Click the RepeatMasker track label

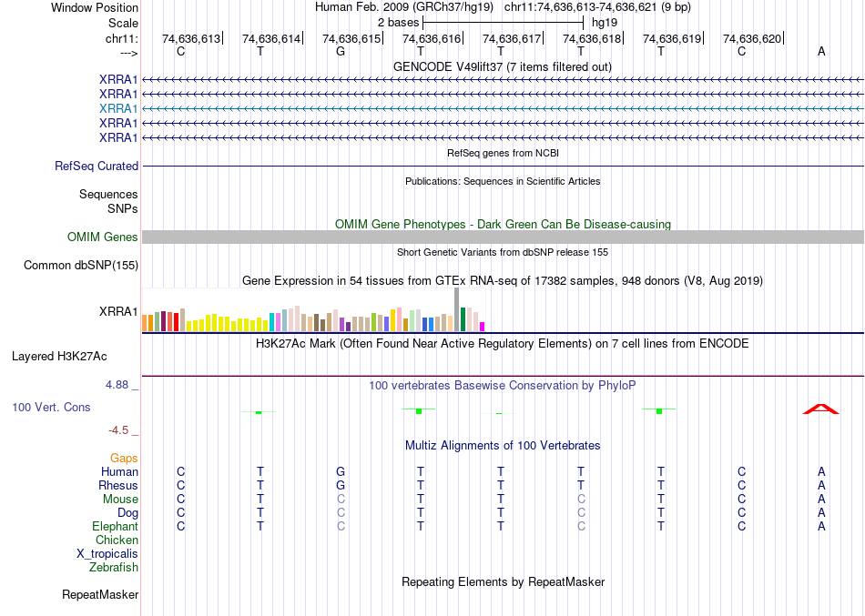pos(100,595)
